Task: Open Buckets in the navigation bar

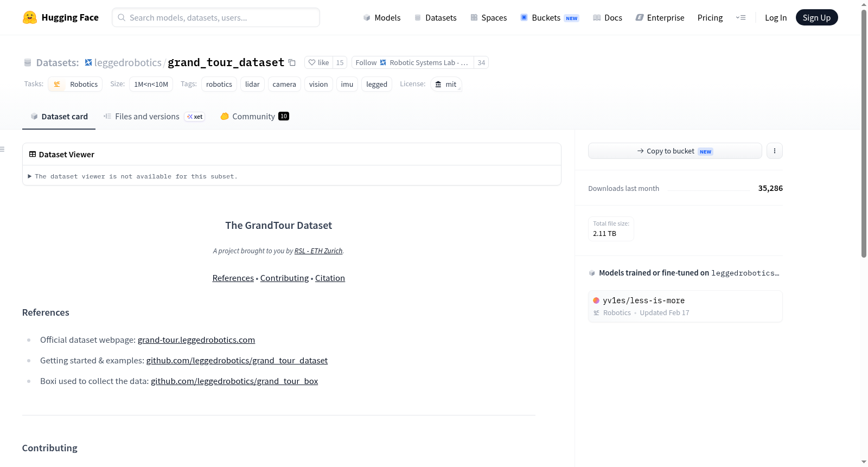Action: tap(550, 17)
